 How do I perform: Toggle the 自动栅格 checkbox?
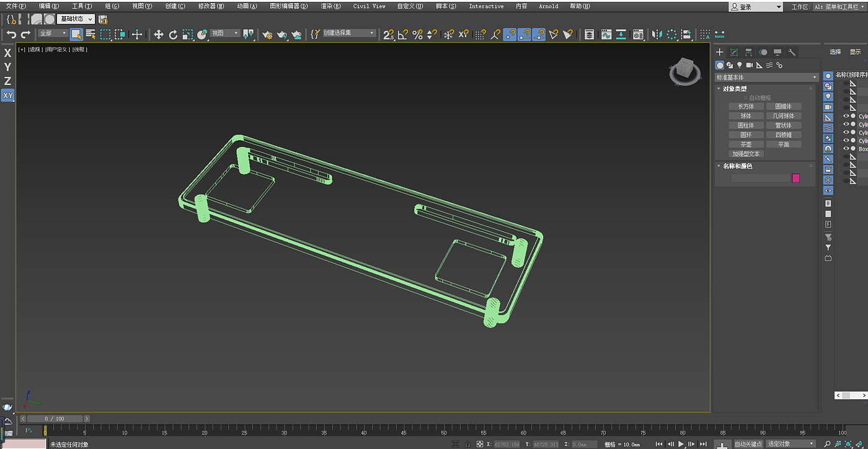tap(746, 98)
